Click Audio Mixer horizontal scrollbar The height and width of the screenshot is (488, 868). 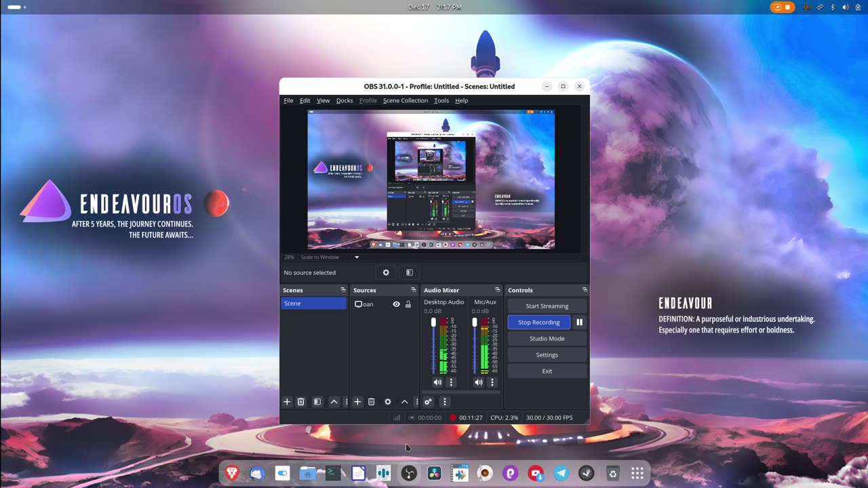pos(461,392)
